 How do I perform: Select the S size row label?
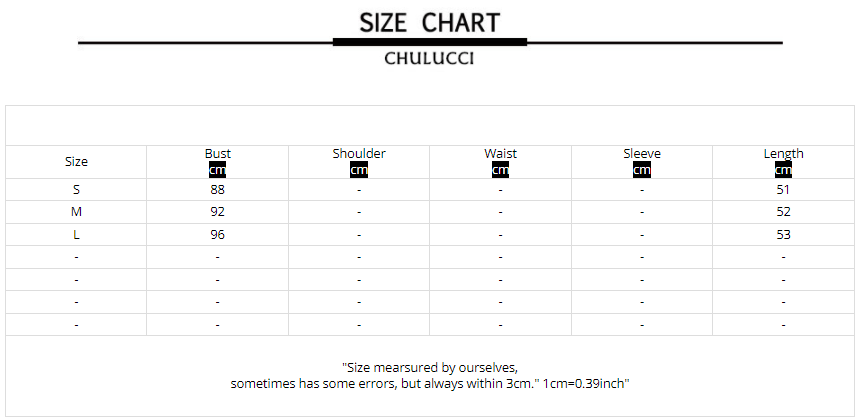click(76, 189)
